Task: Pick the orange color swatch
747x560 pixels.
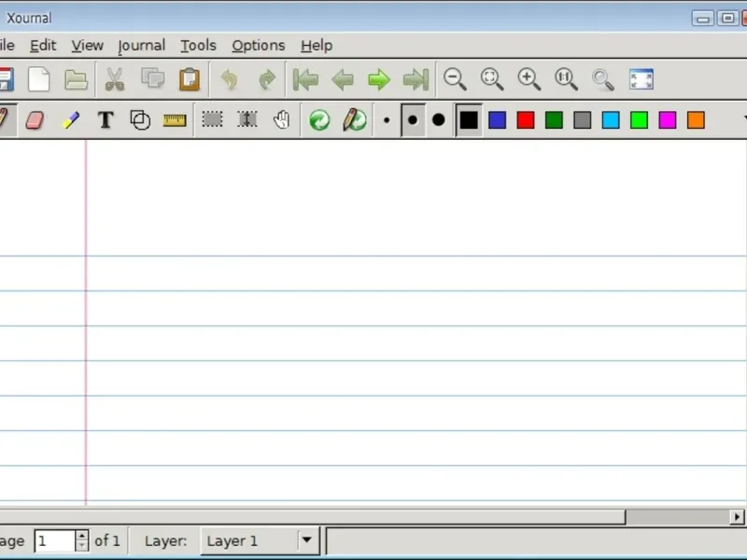Action: point(696,120)
